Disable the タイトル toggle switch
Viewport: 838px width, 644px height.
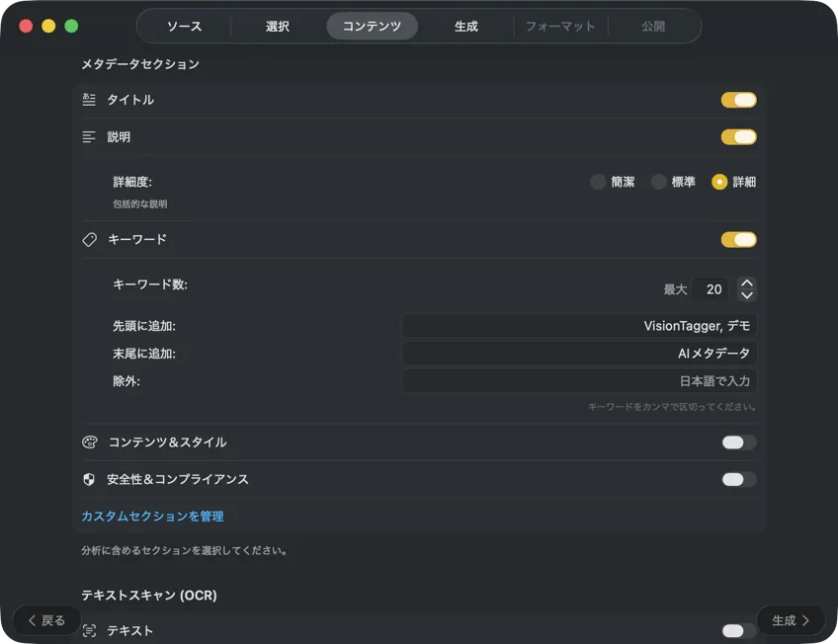pos(738,100)
